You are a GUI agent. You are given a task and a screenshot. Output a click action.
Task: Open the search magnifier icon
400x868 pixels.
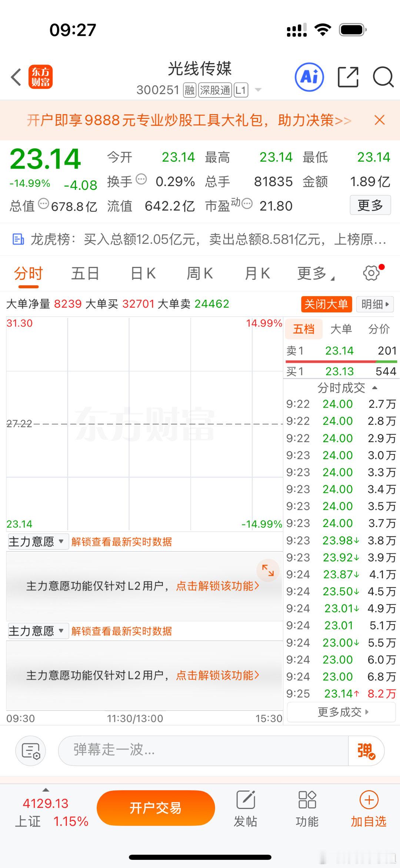tap(383, 77)
